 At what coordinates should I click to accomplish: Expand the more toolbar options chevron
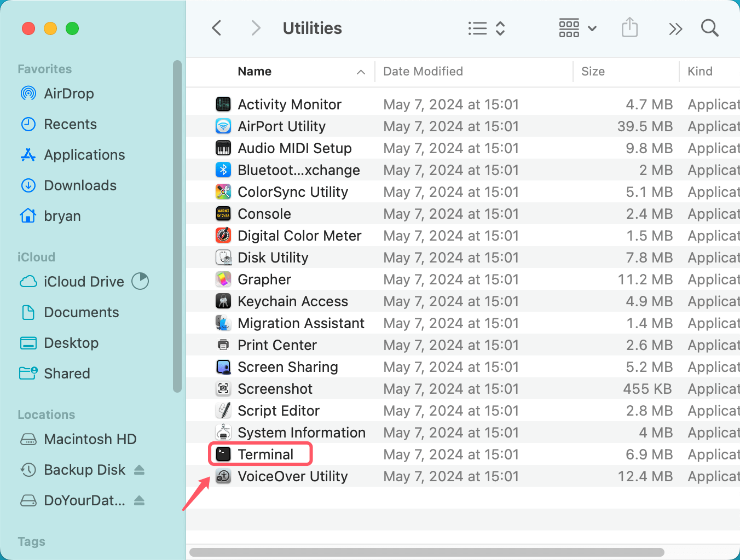point(675,28)
